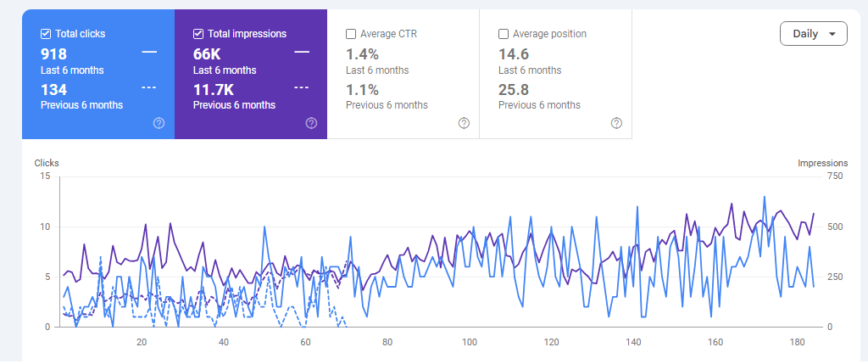The height and width of the screenshot is (364, 868).
Task: Click the 66K Total impressions number
Action: (x=208, y=54)
